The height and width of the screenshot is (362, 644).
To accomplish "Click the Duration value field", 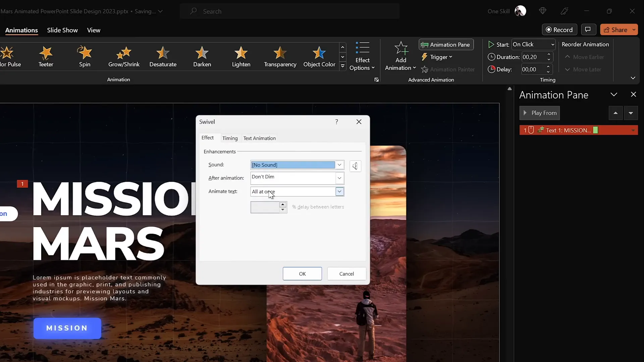I will click(x=533, y=57).
